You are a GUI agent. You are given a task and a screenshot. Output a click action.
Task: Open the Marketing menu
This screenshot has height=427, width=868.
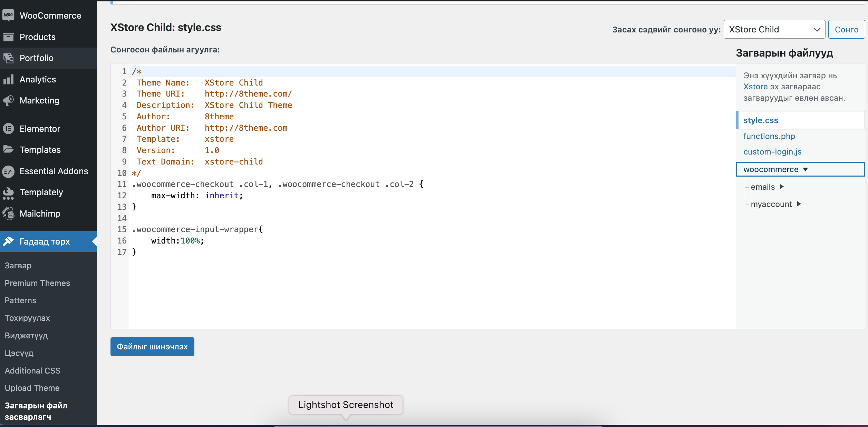coord(48,100)
